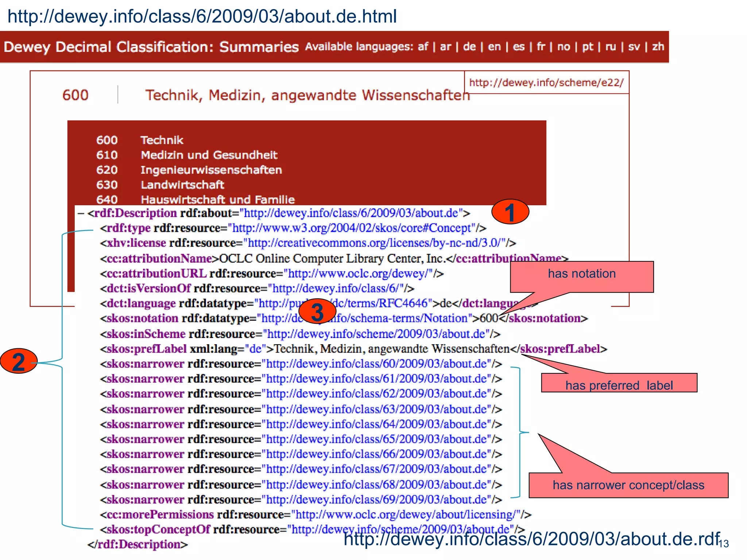Switch language to 'de'
The height and width of the screenshot is (560, 747).
(x=469, y=47)
